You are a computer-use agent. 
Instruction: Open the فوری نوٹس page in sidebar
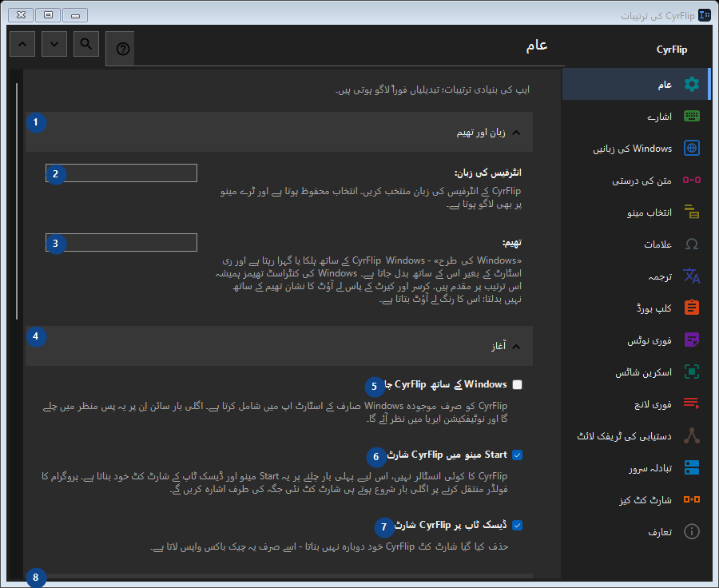pos(636,340)
